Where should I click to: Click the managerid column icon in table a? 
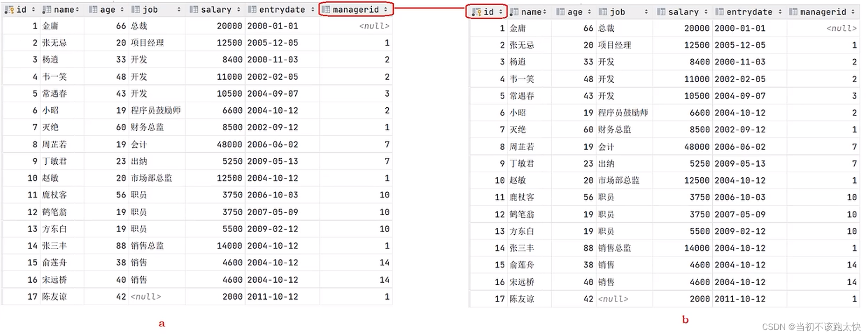tap(326, 9)
